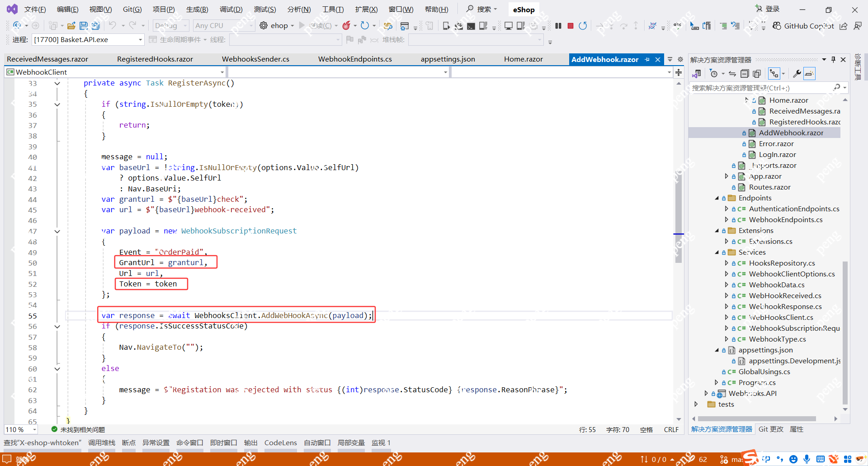Click the Browser Link refresh icon
Image resolution: width=868 pixels, height=466 pixels.
point(365,26)
